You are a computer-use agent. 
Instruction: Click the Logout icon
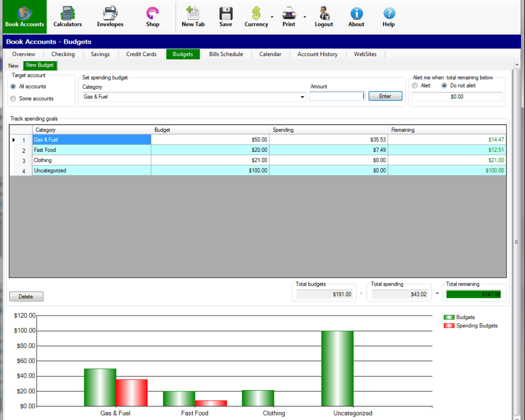click(324, 16)
